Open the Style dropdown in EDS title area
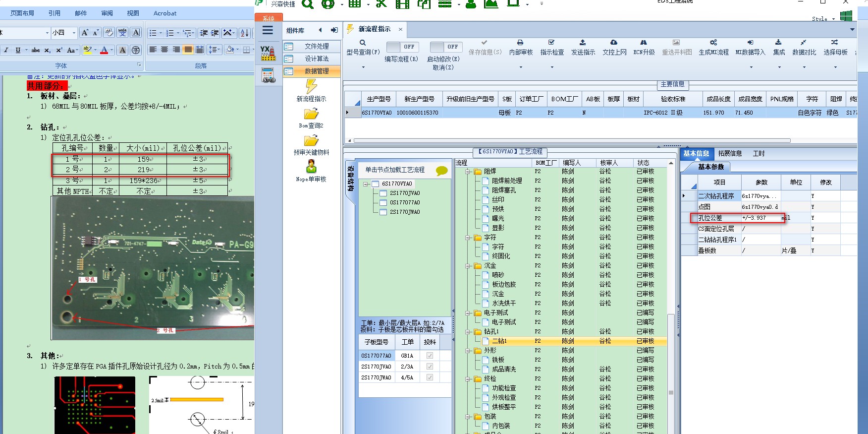The image size is (868, 434). (833, 19)
